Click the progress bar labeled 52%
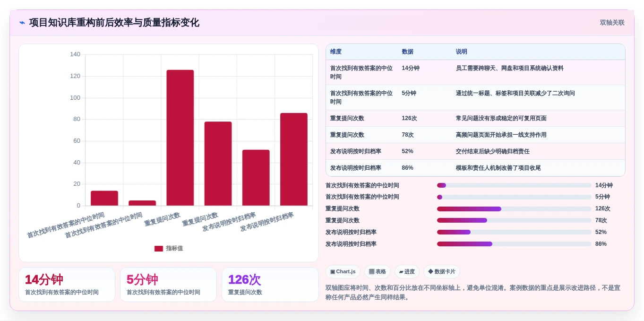Image resolution: width=644 pixels, height=321 pixels. (514, 232)
